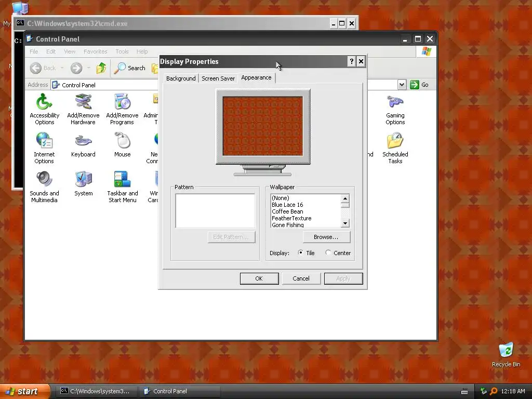Open the Favorites menu
This screenshot has height=399, width=532.
(96, 51)
